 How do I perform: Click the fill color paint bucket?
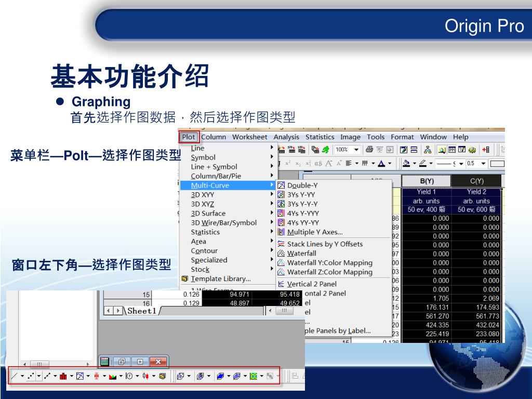tap(406, 164)
